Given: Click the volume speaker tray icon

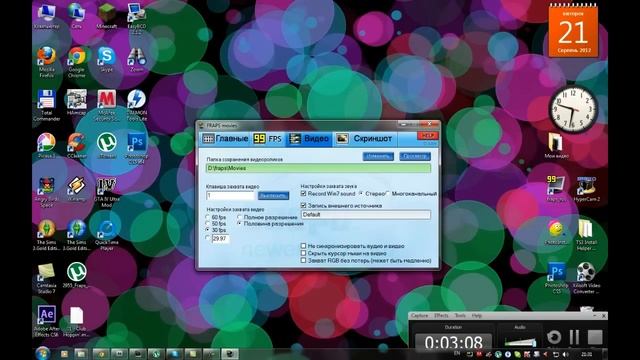Looking at the screenshot, I should coord(565,354).
